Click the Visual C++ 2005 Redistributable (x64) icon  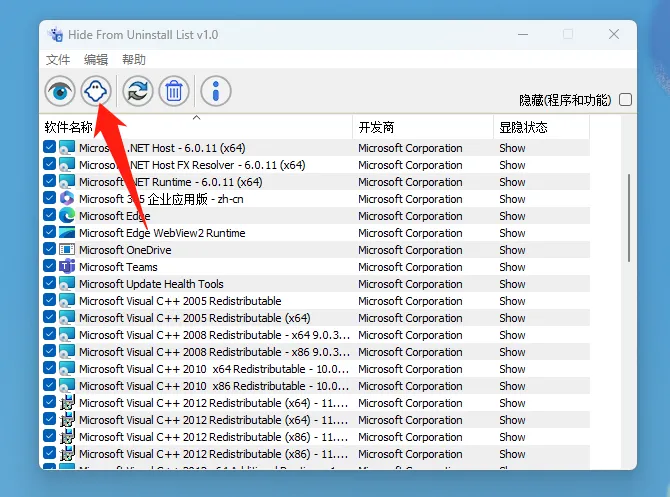[x=67, y=318]
